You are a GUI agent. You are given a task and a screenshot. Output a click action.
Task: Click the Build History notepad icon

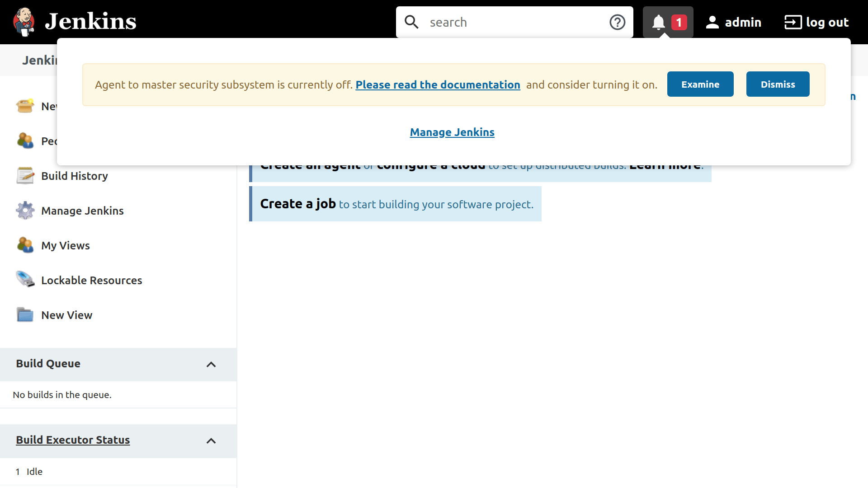pos(25,175)
